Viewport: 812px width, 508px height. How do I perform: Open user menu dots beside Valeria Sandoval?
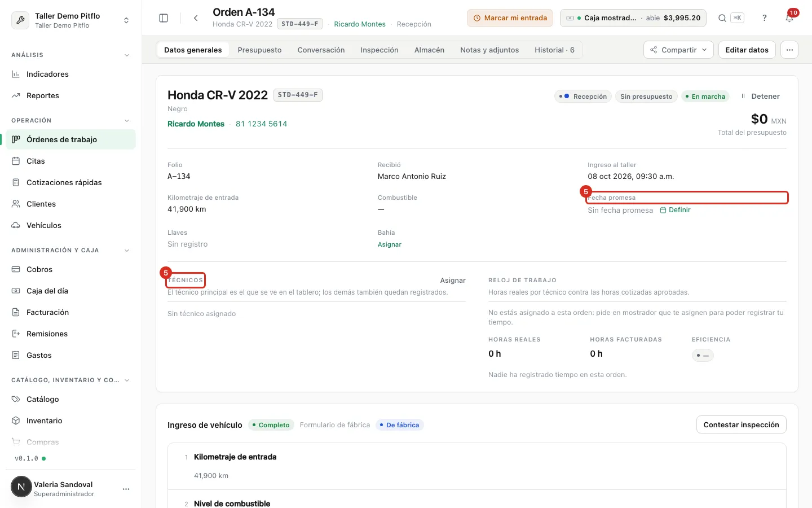[x=126, y=489]
